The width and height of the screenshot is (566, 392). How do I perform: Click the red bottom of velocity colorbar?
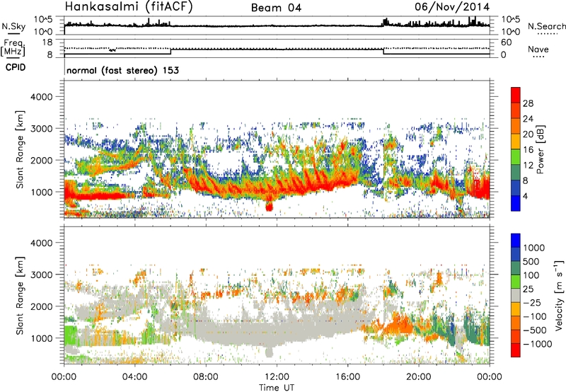(516, 350)
